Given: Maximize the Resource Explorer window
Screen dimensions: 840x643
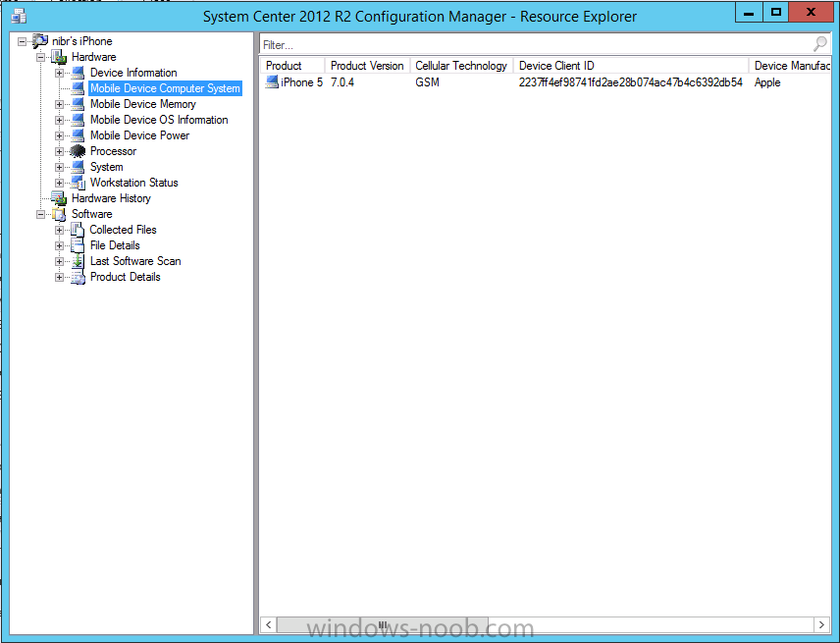Looking at the screenshot, I should [x=775, y=13].
